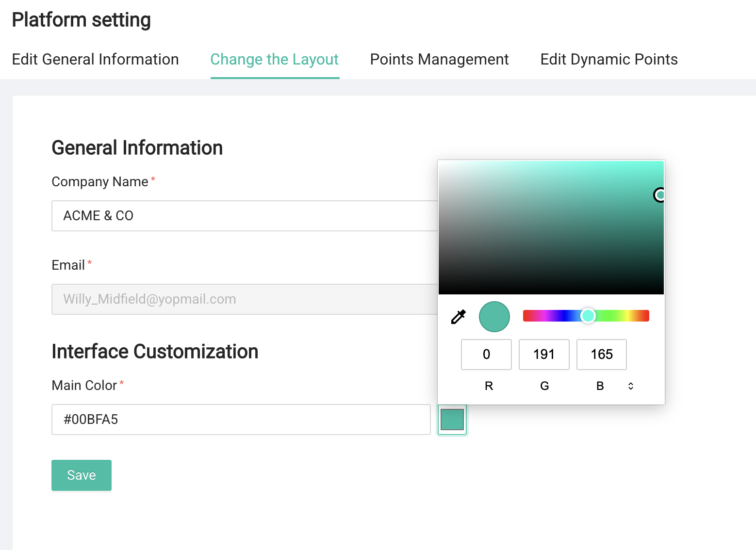Screen dimensions: 756x550
Task: Toggle the RGB color format switcher arrows
Action: [x=631, y=386]
